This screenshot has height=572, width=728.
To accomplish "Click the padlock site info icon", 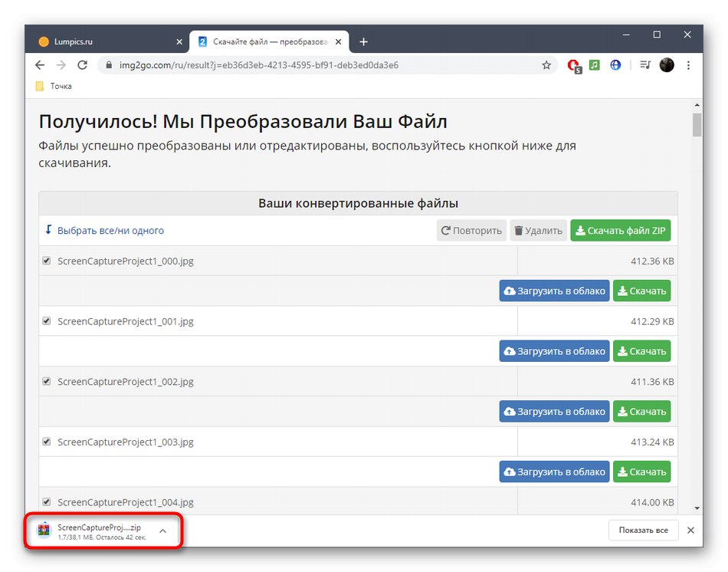I will 109,65.
